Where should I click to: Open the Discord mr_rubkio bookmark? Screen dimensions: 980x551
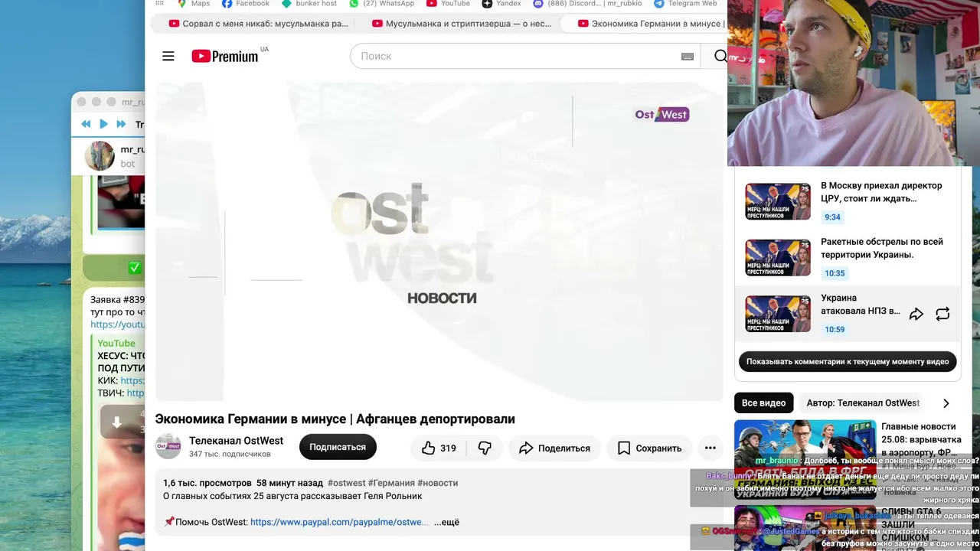coord(587,4)
